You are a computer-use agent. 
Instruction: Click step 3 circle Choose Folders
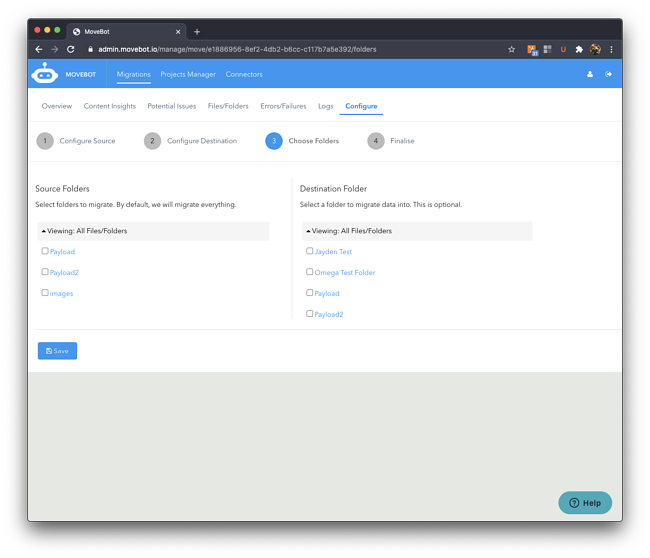coord(274,141)
